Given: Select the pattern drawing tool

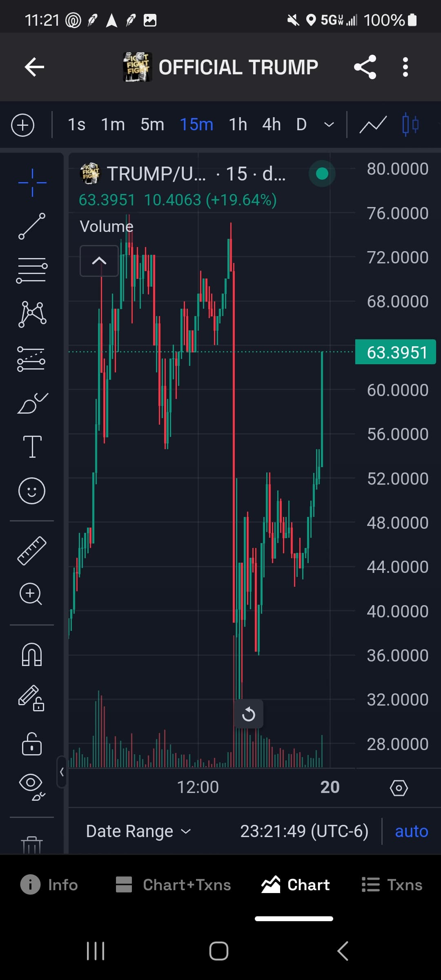Looking at the screenshot, I should [x=32, y=314].
